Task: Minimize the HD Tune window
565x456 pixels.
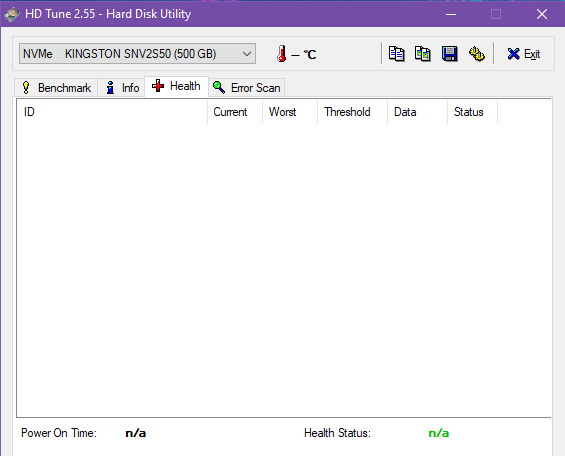Action: tap(451, 14)
